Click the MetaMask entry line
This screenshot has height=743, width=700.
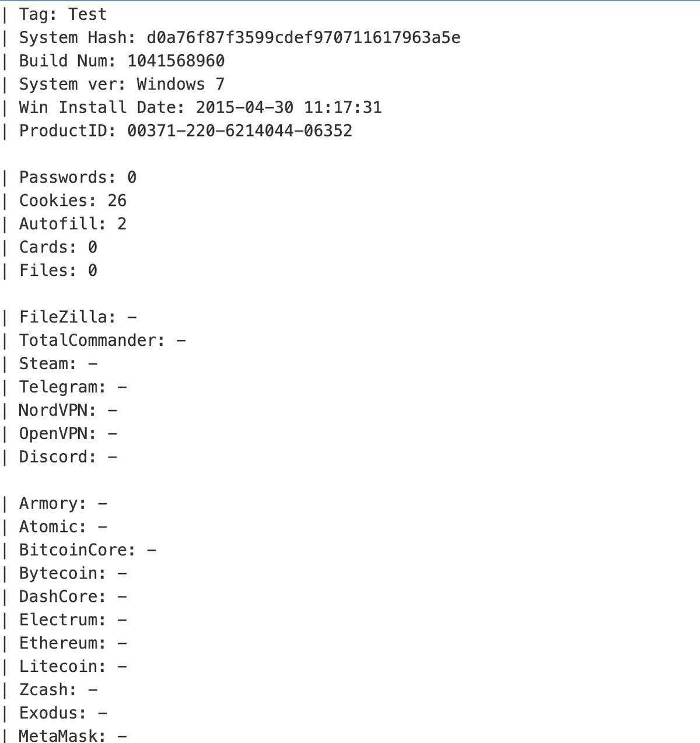click(72, 736)
